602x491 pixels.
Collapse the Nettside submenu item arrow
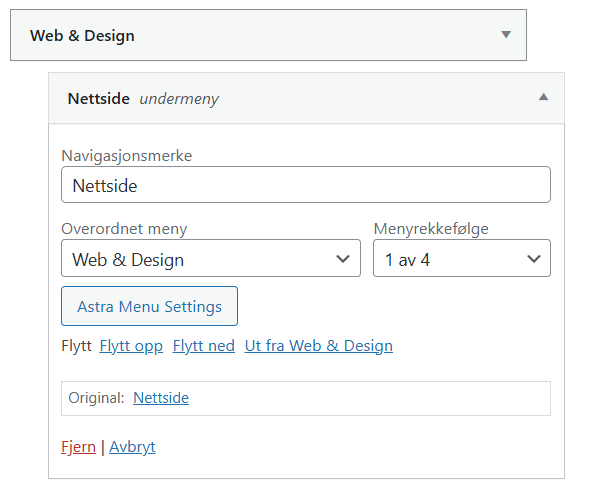pyautogui.click(x=543, y=98)
